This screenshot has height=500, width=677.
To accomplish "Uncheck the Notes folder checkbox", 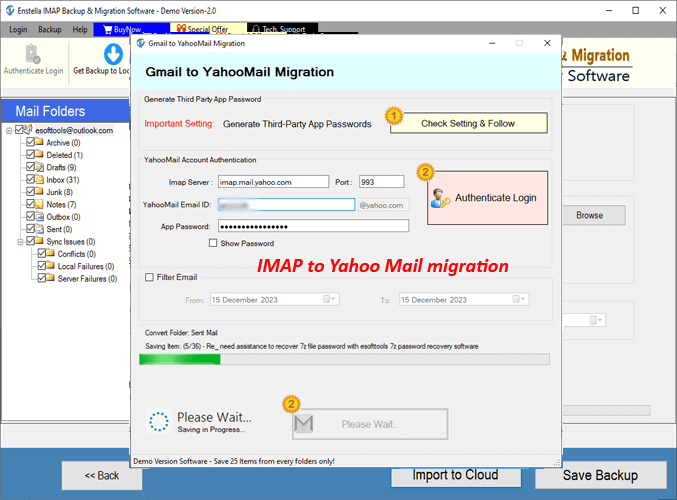I will (30, 204).
